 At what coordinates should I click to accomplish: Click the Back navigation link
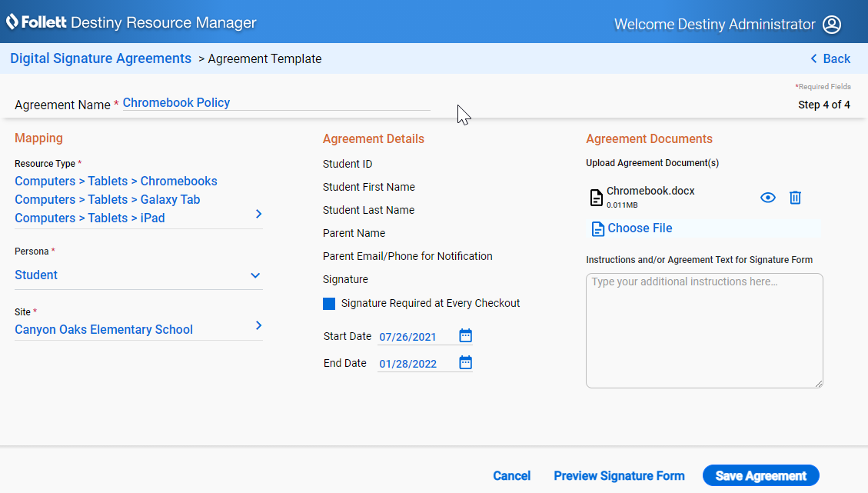point(830,58)
